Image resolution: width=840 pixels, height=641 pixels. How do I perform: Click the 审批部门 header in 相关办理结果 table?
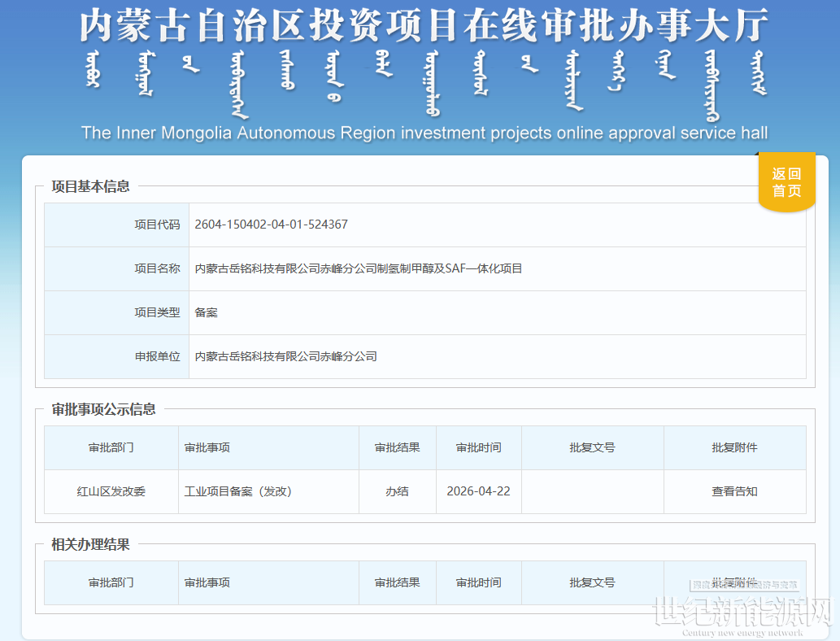[111, 582]
